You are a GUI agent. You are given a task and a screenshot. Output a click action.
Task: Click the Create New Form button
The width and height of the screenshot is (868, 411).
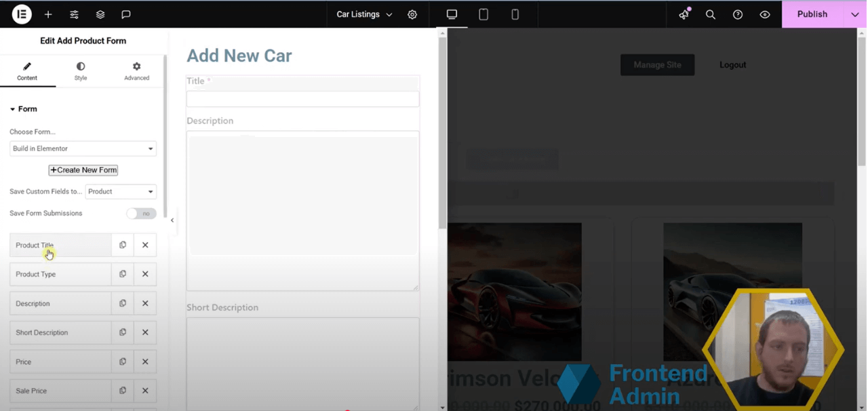click(83, 170)
